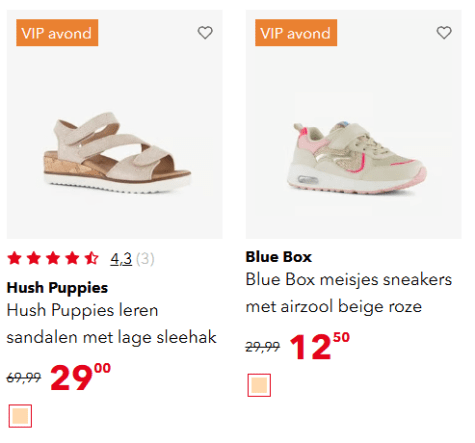The height and width of the screenshot is (443, 475).
Task: Click the star rating icons for Hush Puppies
Action: 53,259
